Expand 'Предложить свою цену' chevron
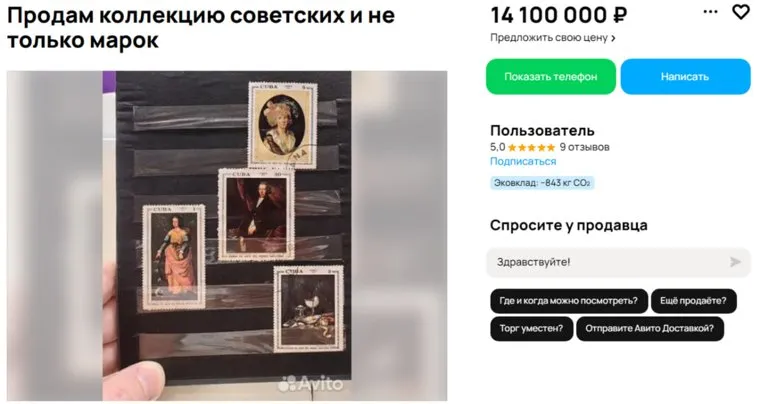 pyautogui.click(x=614, y=38)
